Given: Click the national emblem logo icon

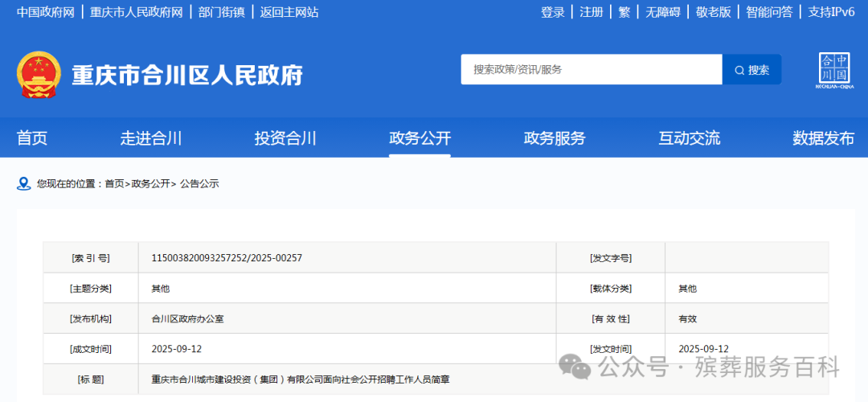Looking at the screenshot, I should (x=39, y=75).
